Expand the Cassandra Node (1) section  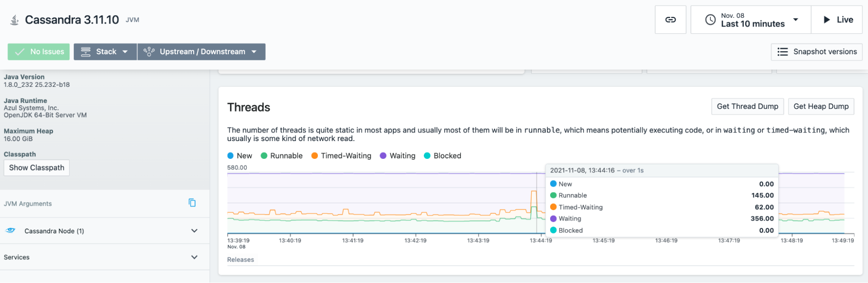[x=194, y=231]
